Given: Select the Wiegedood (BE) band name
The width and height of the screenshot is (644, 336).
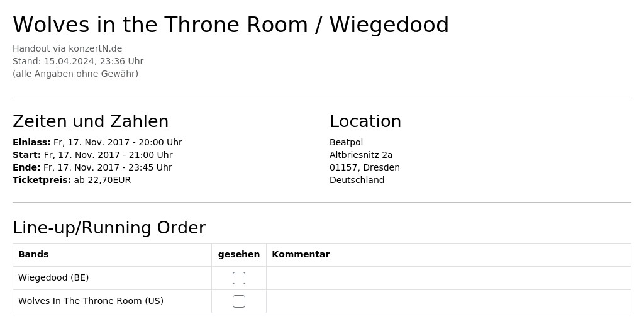Looking at the screenshot, I should (x=53, y=277).
